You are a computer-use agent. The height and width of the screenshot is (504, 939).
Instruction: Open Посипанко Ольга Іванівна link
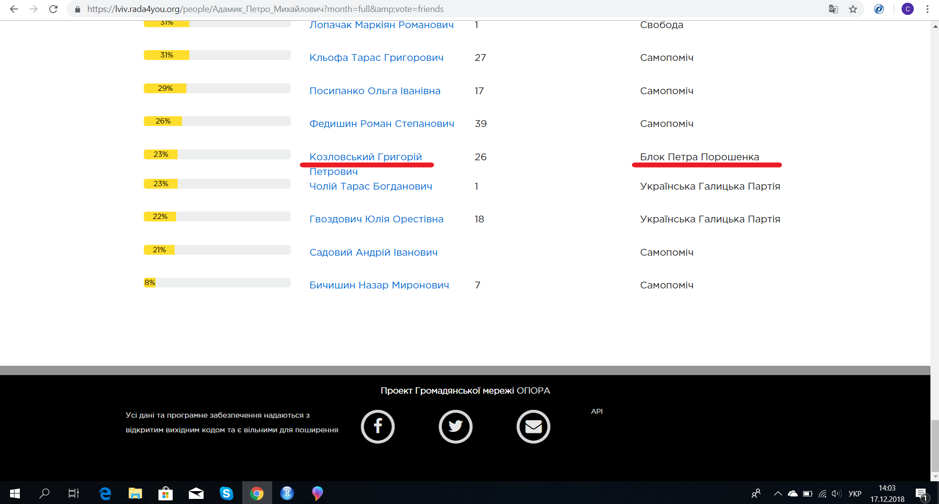(375, 90)
